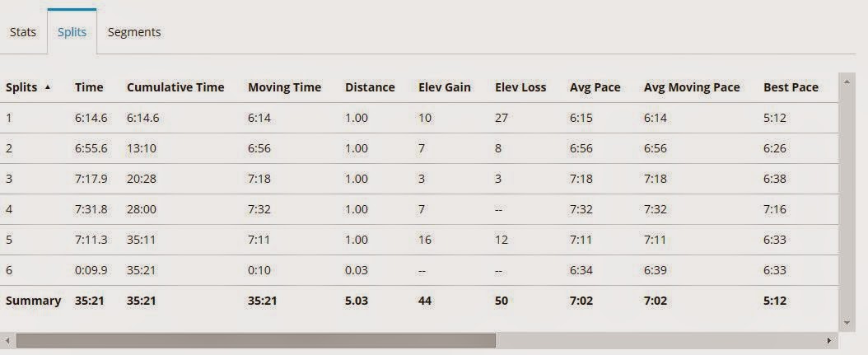Sort by Elev Gain column

tap(445, 87)
